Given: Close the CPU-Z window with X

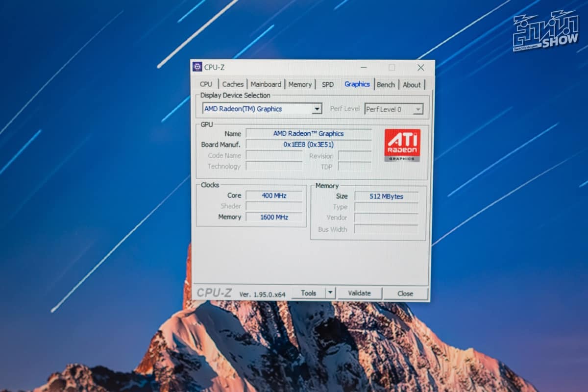Looking at the screenshot, I should 420,68.
